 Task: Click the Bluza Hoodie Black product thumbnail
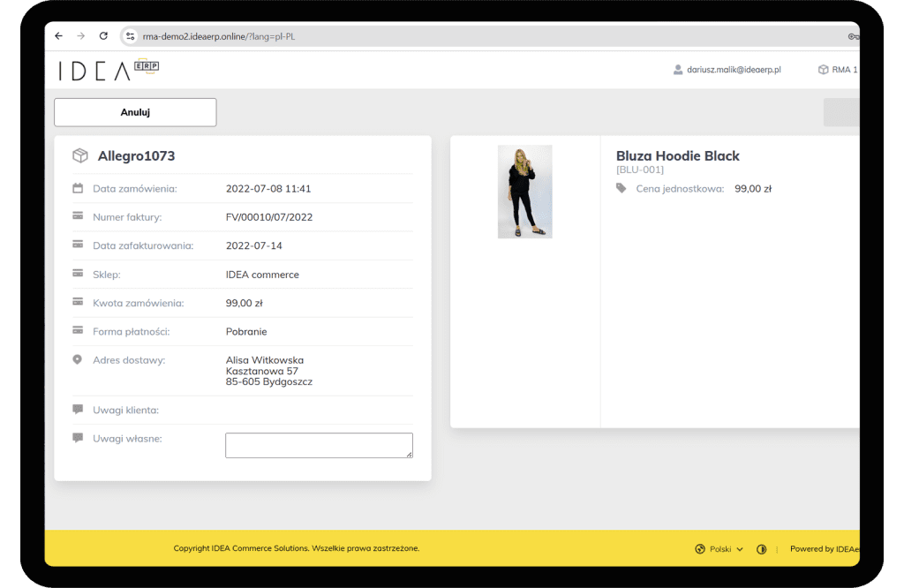point(524,192)
